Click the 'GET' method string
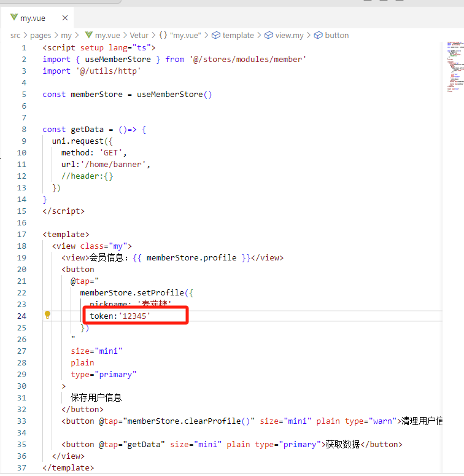Image resolution: width=464 pixels, height=476 pixels. point(110,153)
